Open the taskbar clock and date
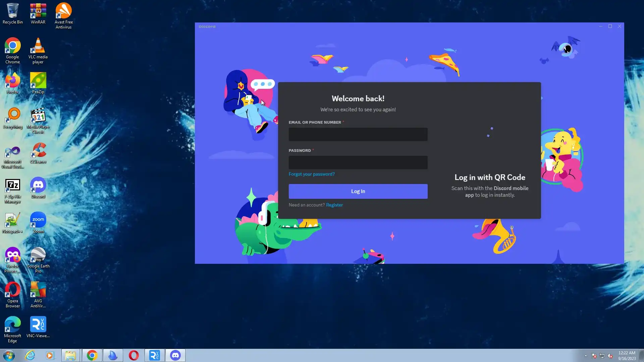 pyautogui.click(x=627, y=356)
